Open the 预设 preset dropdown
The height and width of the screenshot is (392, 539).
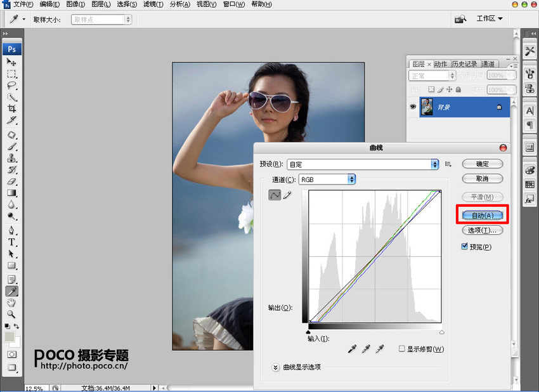click(x=434, y=164)
